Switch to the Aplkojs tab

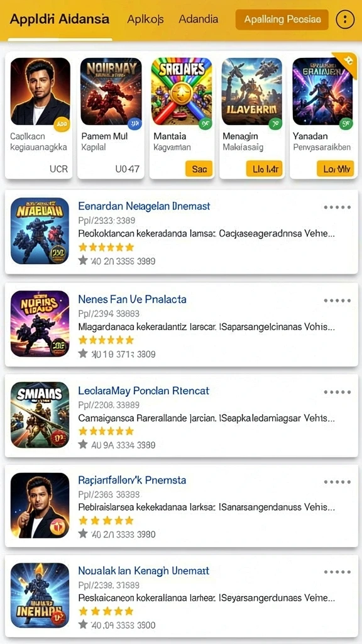click(145, 19)
